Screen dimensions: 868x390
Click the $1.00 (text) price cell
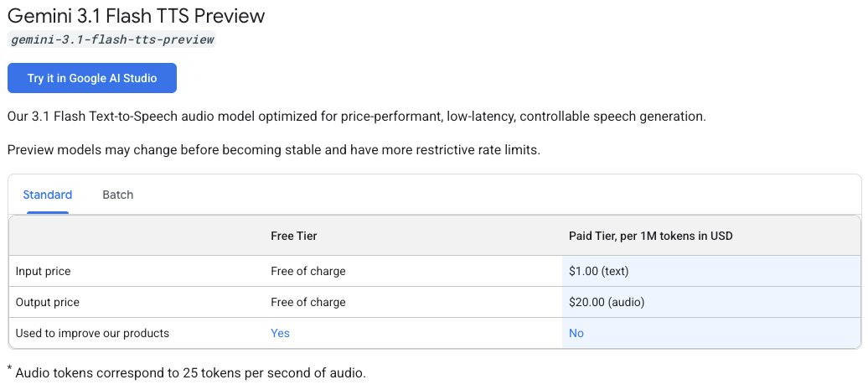[x=599, y=272]
